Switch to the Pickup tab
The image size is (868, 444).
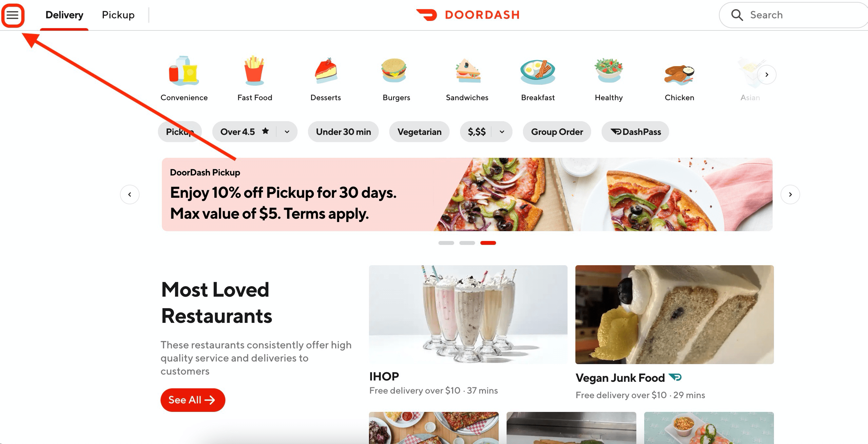coord(118,15)
